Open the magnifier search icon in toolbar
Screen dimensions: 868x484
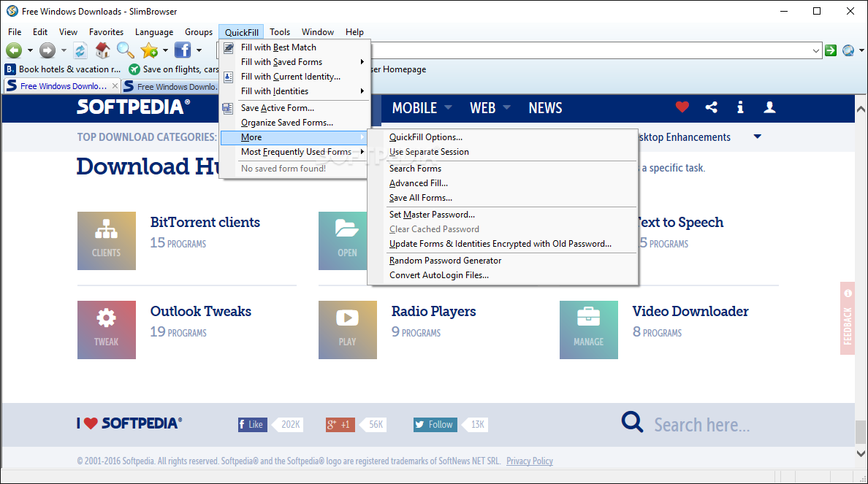(125, 50)
